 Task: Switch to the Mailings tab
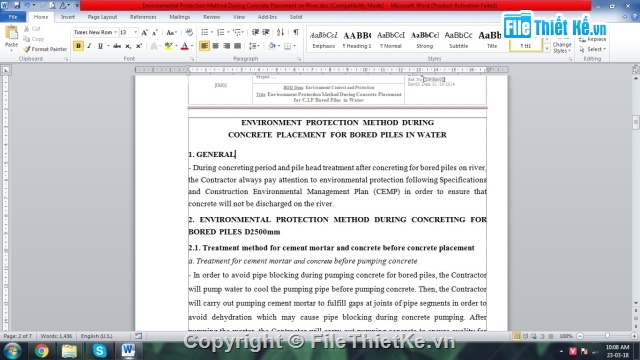(180, 17)
